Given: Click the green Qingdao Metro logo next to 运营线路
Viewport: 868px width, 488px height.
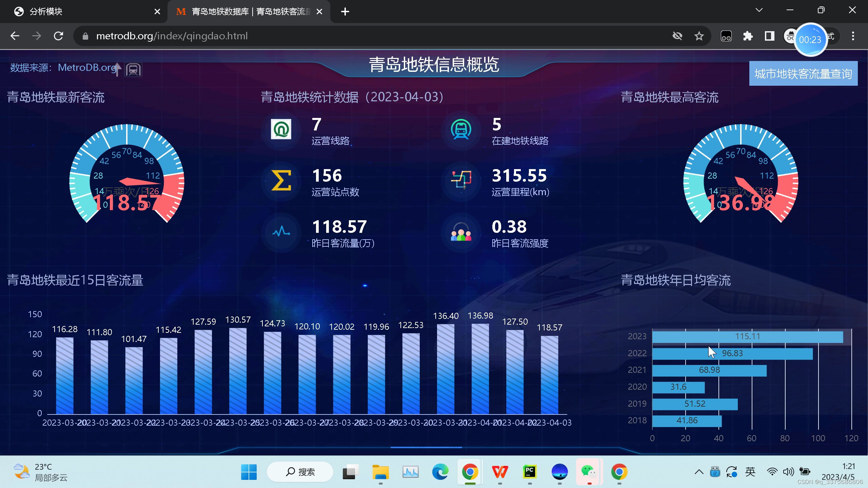Looking at the screenshot, I should pyautogui.click(x=281, y=130).
